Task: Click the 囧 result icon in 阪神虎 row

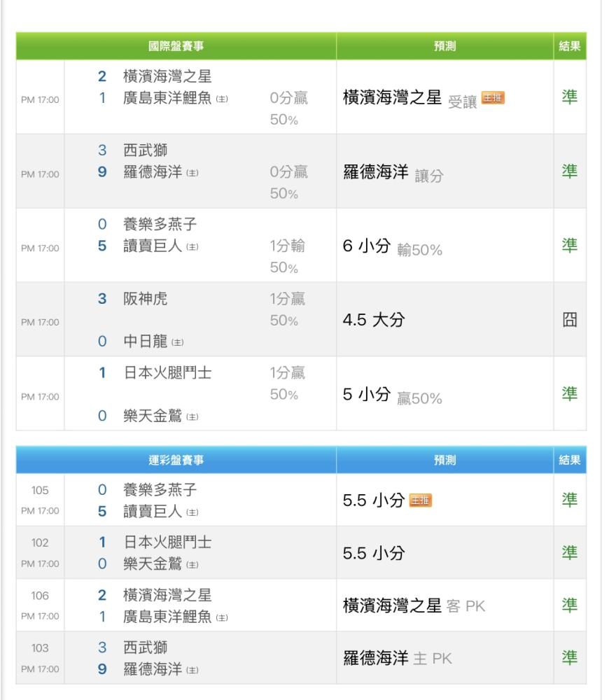Action: click(570, 321)
